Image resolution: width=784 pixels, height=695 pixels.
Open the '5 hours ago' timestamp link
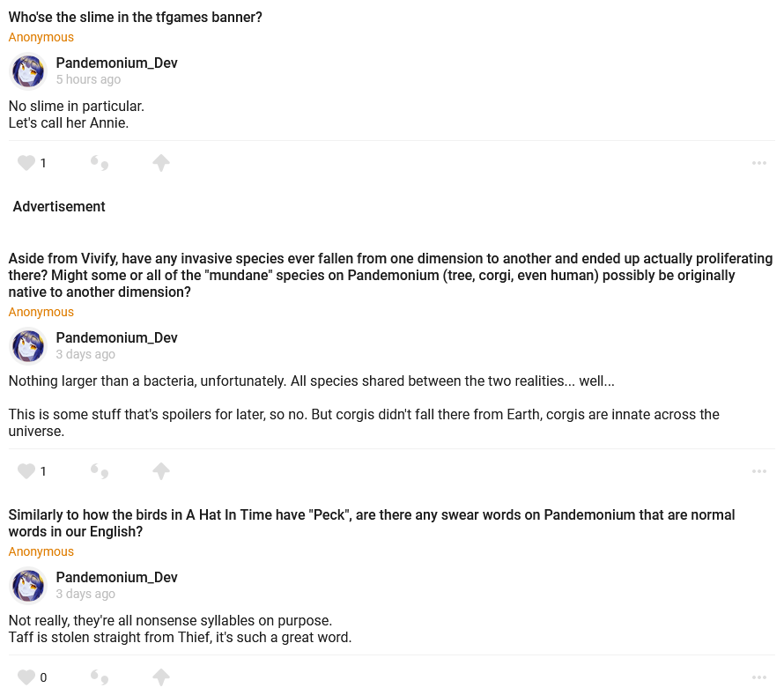click(x=88, y=79)
